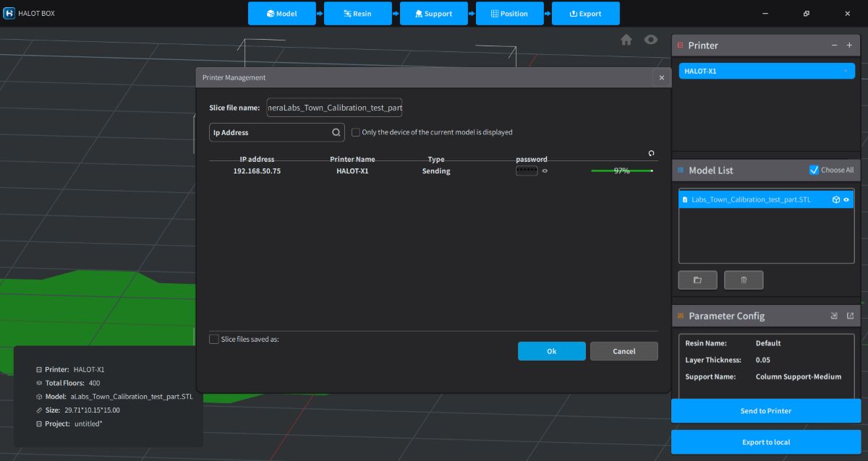Export parameter config icon

(850, 316)
